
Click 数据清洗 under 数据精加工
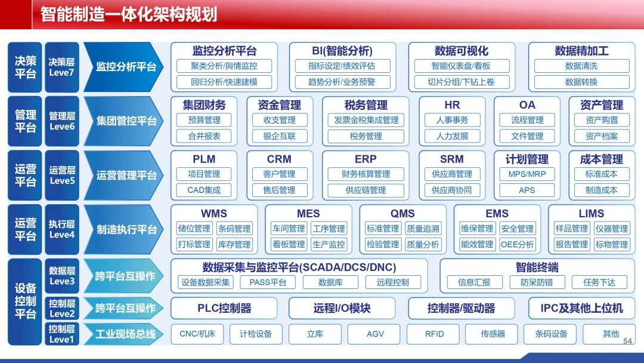click(581, 66)
